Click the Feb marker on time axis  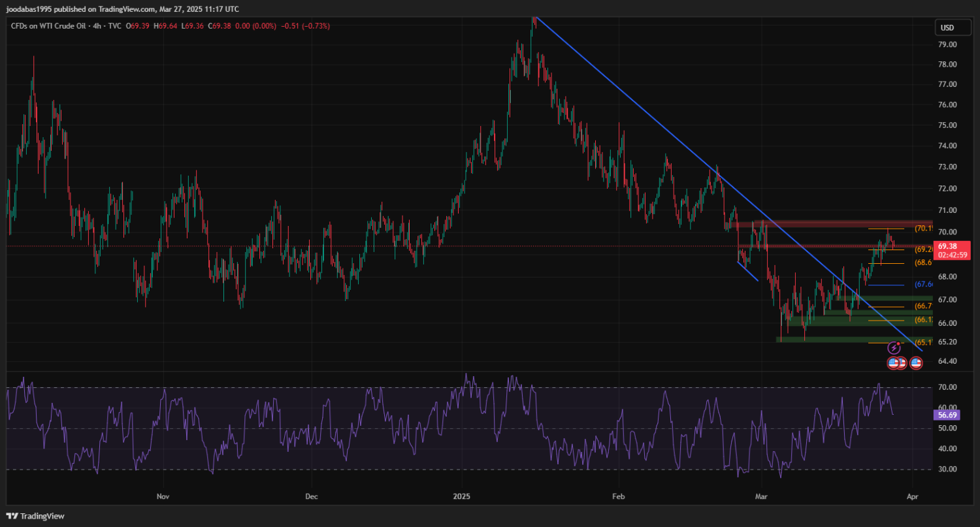tap(618, 496)
